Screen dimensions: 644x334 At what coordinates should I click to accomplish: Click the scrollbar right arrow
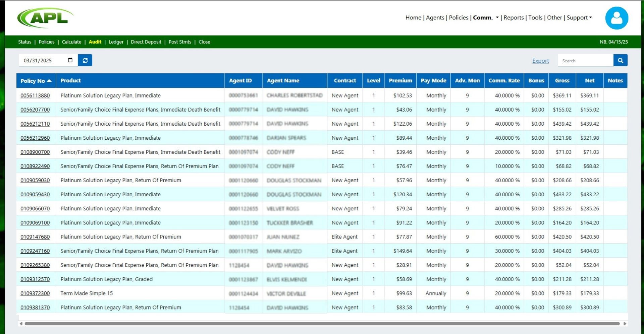625,324
